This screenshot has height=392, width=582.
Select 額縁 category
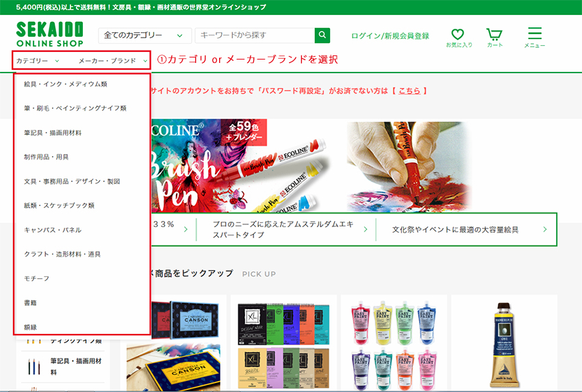[30, 327]
